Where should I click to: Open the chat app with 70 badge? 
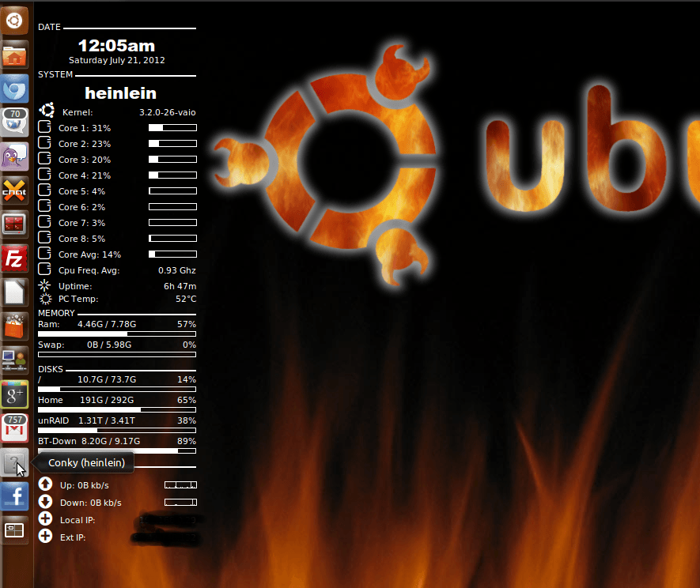[14, 122]
